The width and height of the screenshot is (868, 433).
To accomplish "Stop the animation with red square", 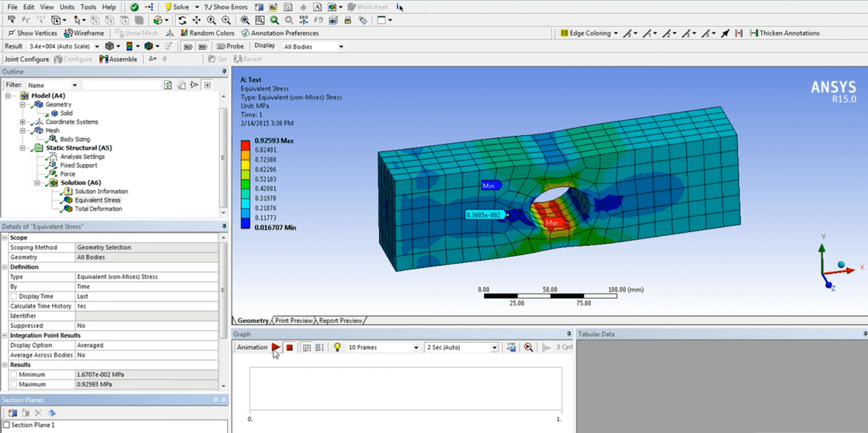I will pyautogui.click(x=289, y=348).
